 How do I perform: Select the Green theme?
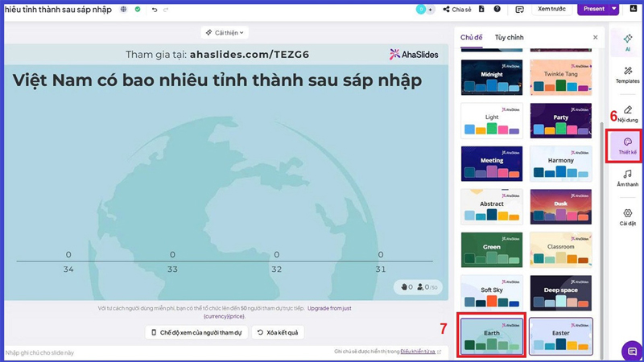click(492, 249)
